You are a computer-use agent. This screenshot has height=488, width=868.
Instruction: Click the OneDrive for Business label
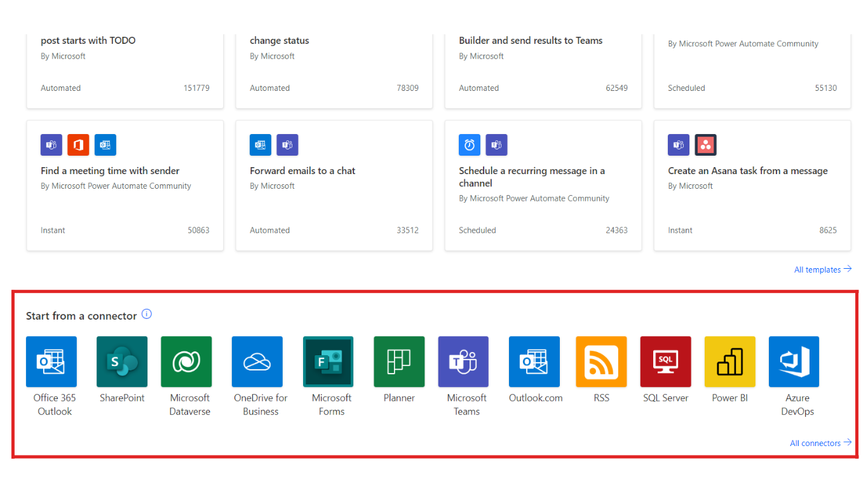pyautogui.click(x=261, y=405)
